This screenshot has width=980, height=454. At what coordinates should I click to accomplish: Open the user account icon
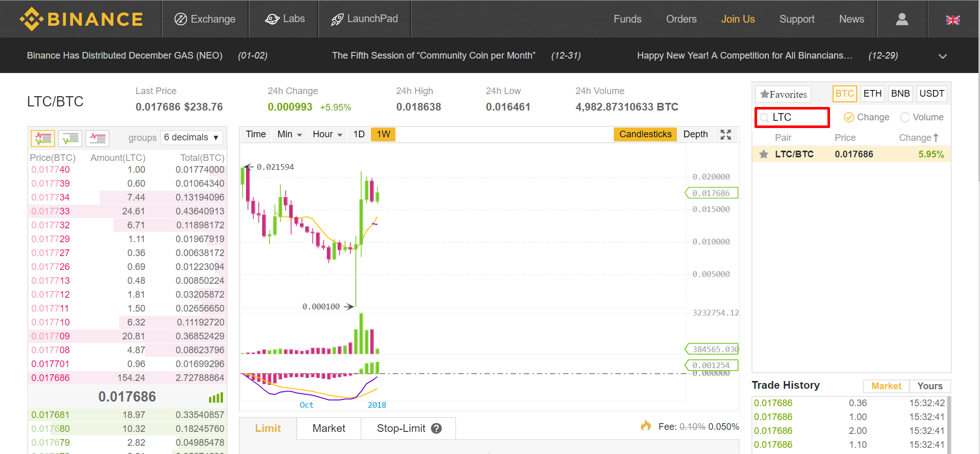tap(901, 19)
